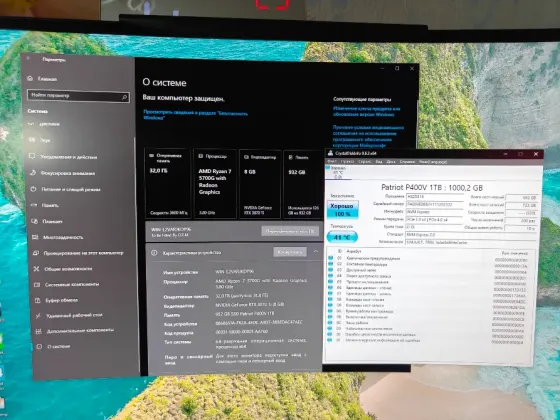Image resolution: width=560 pixels, height=420 pixels.
Task: Open the Главная home icon in Settings
Action: pos(30,78)
